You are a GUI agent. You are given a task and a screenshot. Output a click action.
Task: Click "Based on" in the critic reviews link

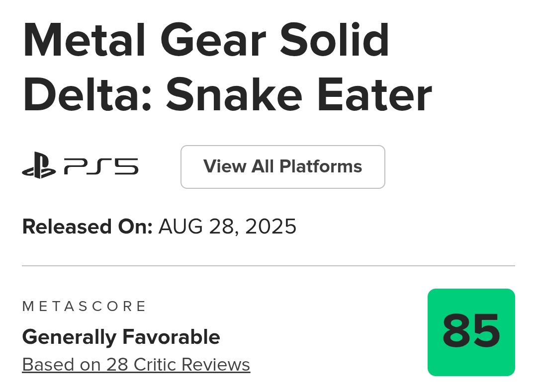coord(62,365)
